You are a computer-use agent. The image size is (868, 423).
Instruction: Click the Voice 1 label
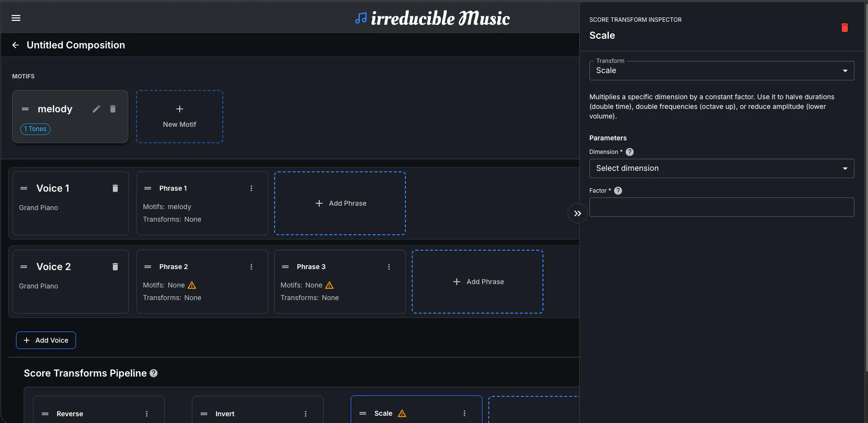(x=53, y=188)
